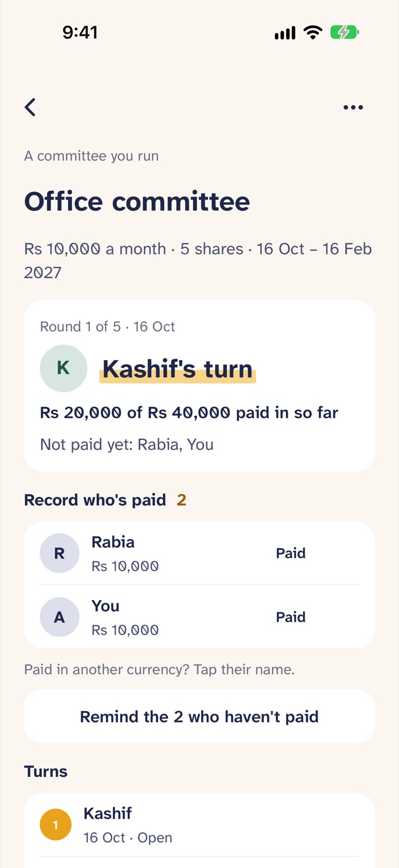The height and width of the screenshot is (868, 399).
Task: Open the three-dot more options menu
Action: (353, 107)
